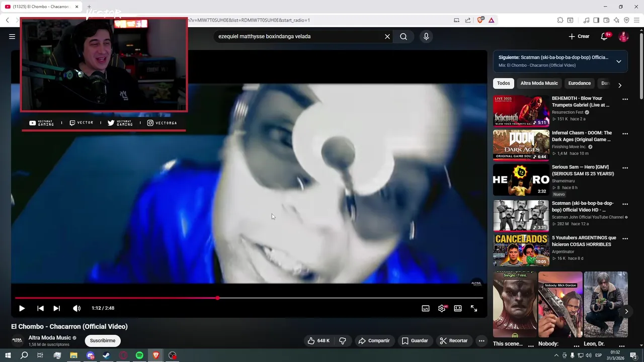Dislike the Chacarron video
The height and width of the screenshot is (362, 644).
343,340
